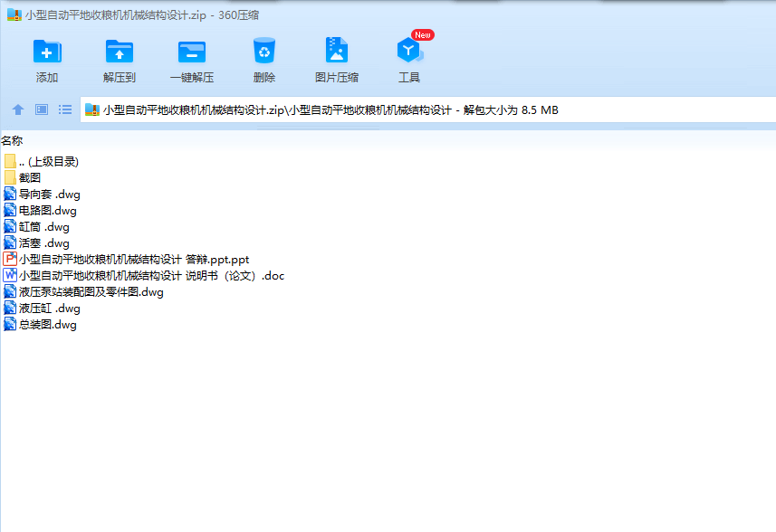The image size is (776, 532).
Task: Click the Word icon of the .doc file
Action: coord(10,275)
